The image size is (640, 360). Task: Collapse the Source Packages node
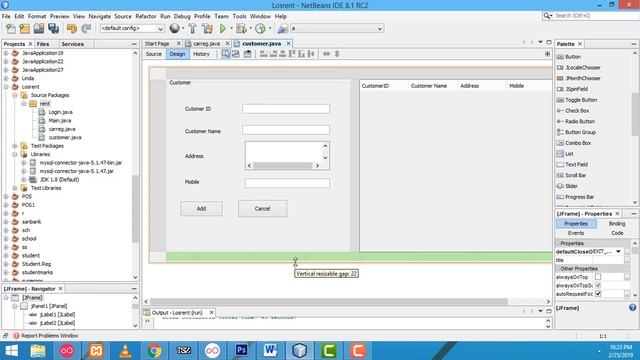[x=15, y=96]
